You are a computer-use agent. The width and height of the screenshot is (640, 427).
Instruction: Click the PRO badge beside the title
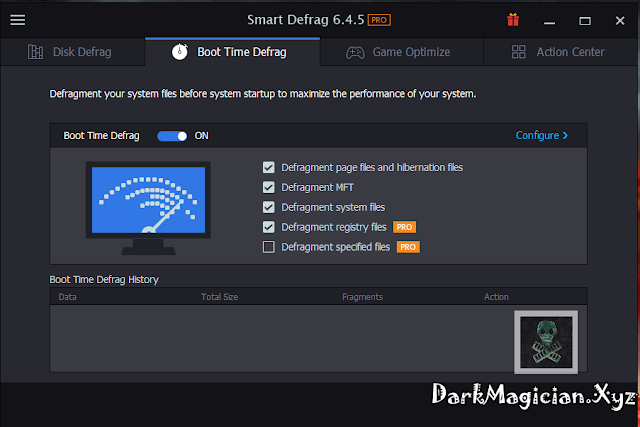pyautogui.click(x=379, y=20)
